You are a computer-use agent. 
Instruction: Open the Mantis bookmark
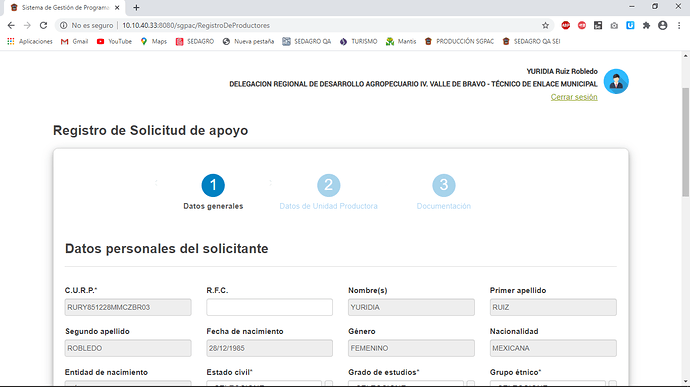(401, 41)
